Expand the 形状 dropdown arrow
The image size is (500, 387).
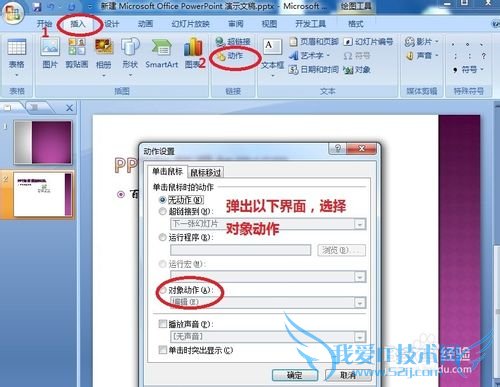[130, 75]
